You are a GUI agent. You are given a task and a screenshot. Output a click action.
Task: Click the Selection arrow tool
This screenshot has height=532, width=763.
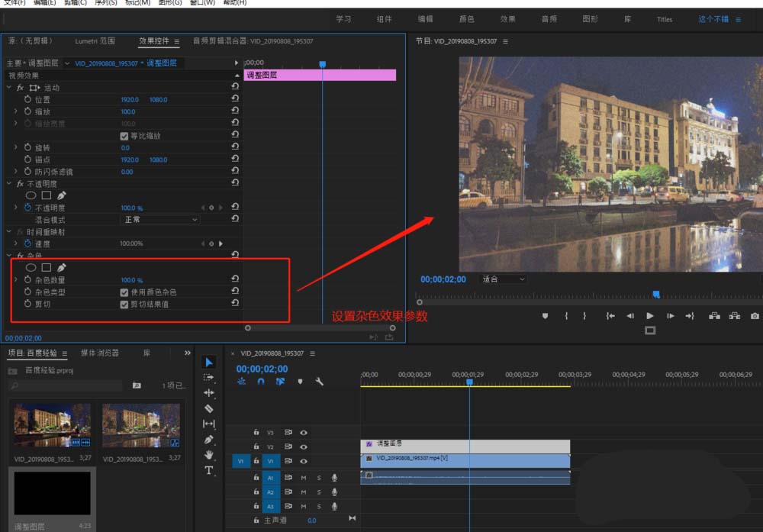[210, 362]
